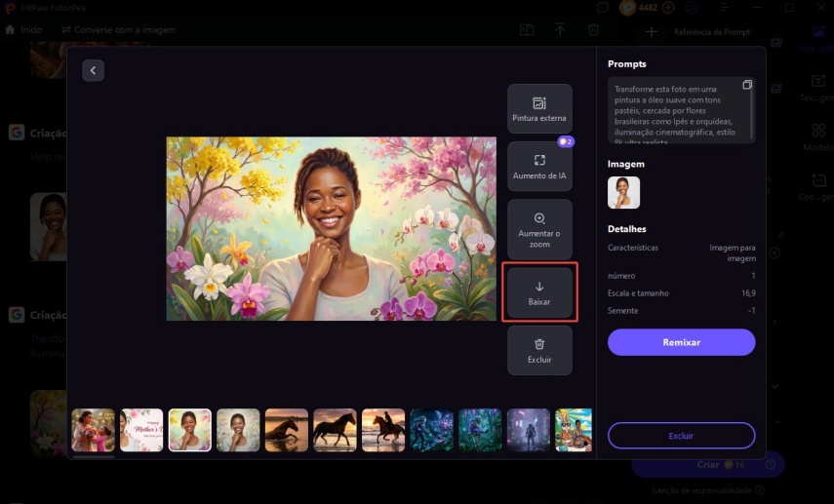Select the Aumento de IA upscale option
This screenshot has width=834, height=504.
tap(538, 166)
